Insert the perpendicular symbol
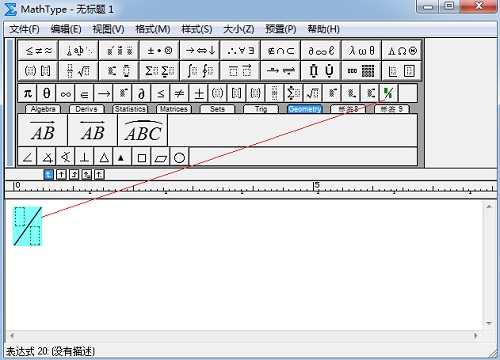This screenshot has height=360, width=500. 84,157
